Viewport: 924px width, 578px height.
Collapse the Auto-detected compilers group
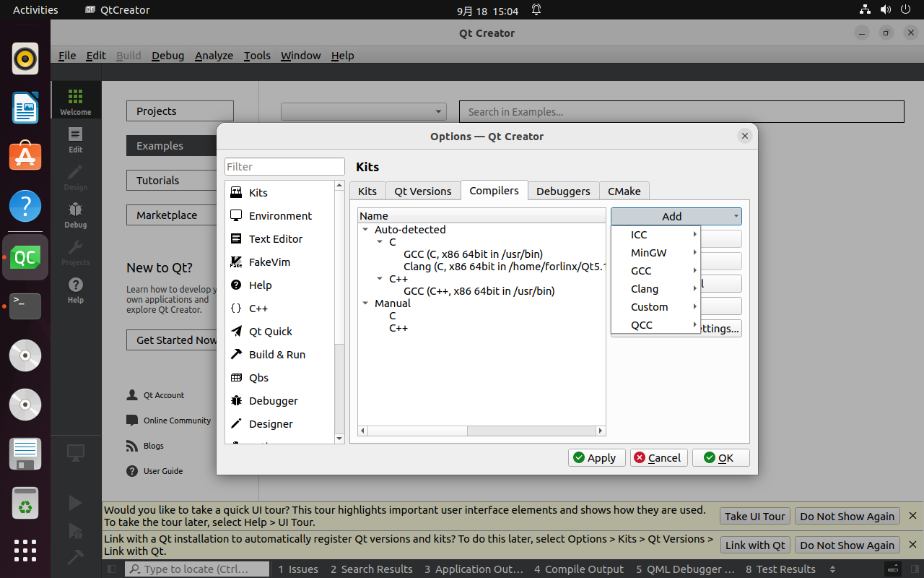click(366, 230)
